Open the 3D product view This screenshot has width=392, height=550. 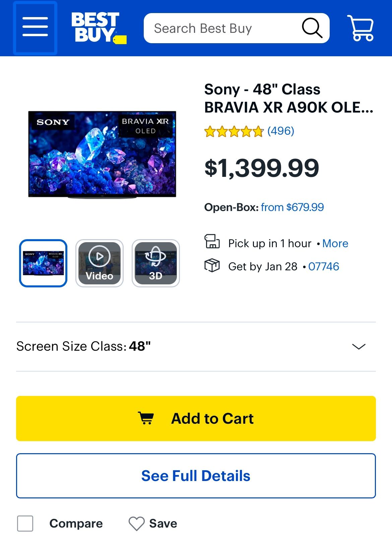pos(155,263)
